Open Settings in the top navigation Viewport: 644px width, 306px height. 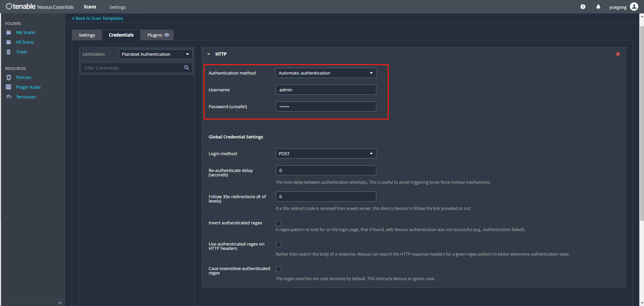click(117, 7)
